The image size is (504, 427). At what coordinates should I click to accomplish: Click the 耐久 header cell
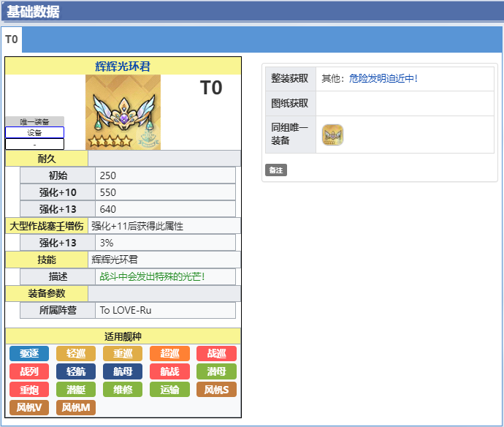[x=47, y=159]
